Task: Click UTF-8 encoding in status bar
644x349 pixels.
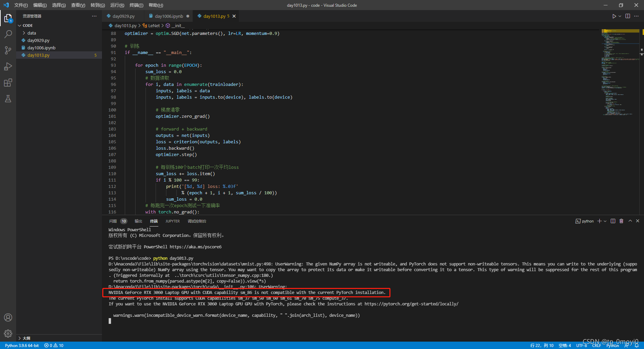Action: click(582, 345)
